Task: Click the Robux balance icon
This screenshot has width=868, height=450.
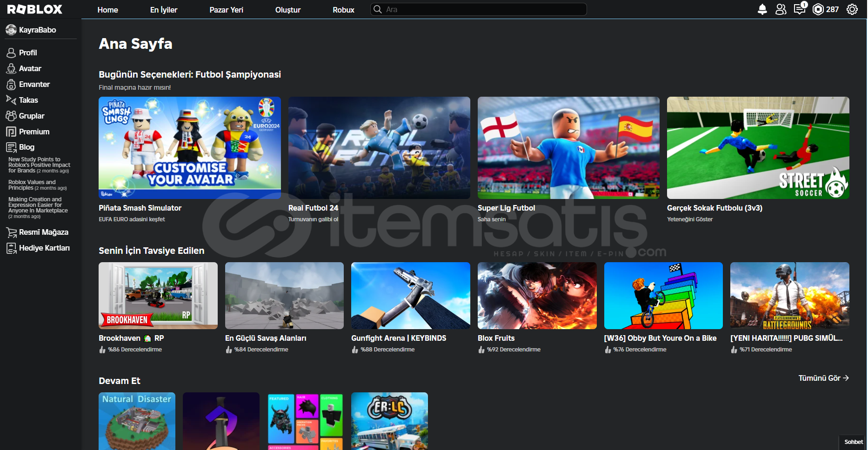Action: point(818,9)
